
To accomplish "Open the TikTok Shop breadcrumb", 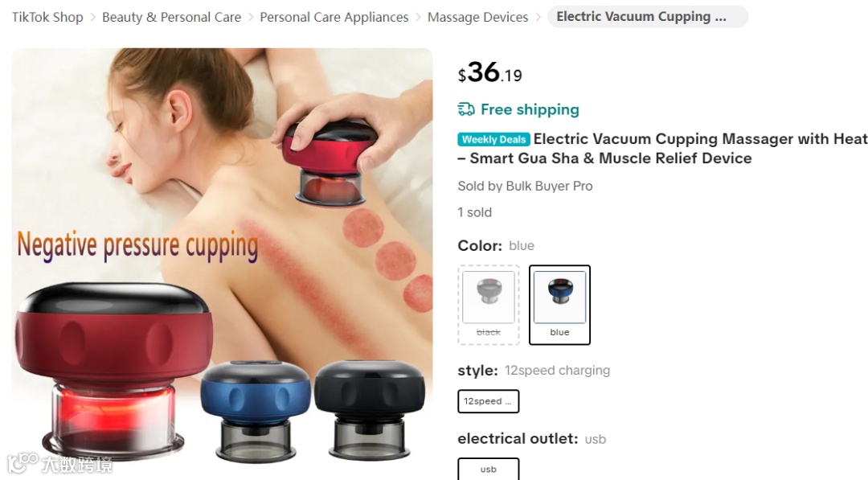I will tap(47, 17).
